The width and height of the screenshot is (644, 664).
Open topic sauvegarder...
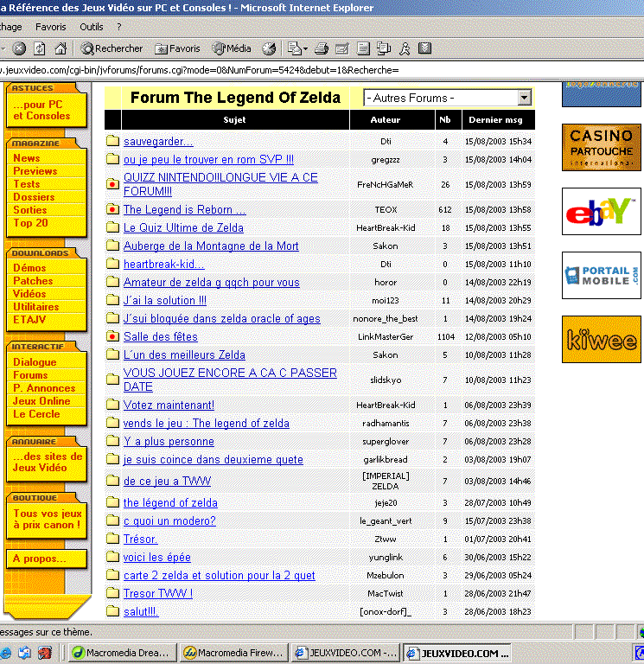158,142
